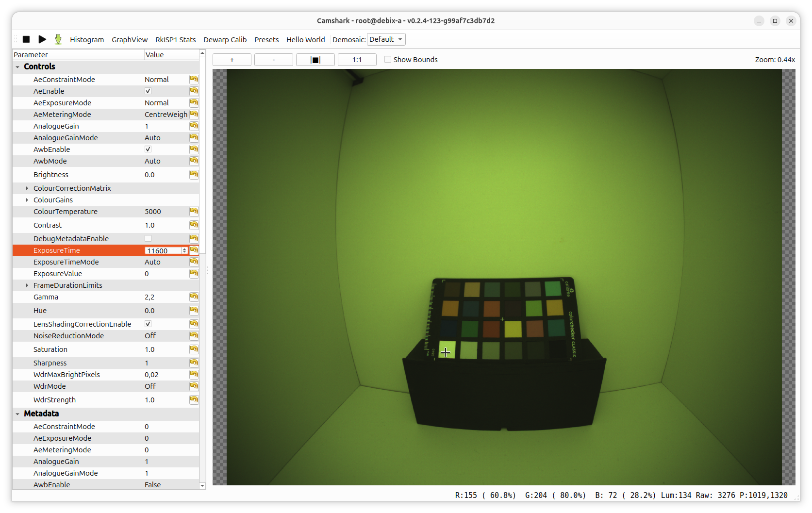Reset AeConstraintMode with its undo icon

click(194, 79)
